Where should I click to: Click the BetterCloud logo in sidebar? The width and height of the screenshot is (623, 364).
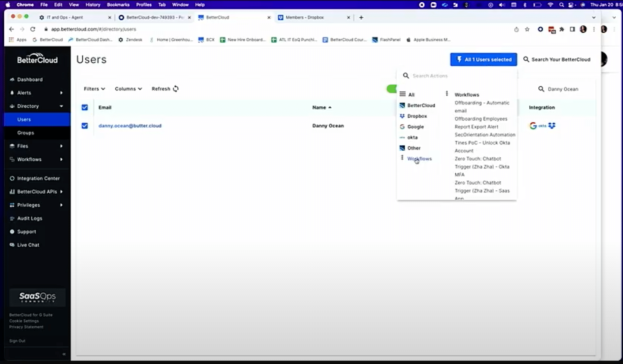37,58
